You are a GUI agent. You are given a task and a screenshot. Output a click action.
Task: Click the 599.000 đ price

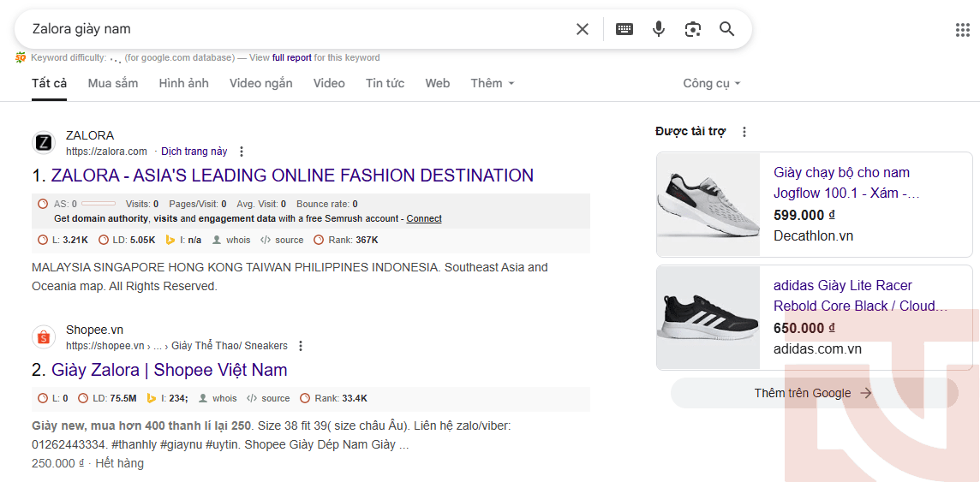click(804, 216)
